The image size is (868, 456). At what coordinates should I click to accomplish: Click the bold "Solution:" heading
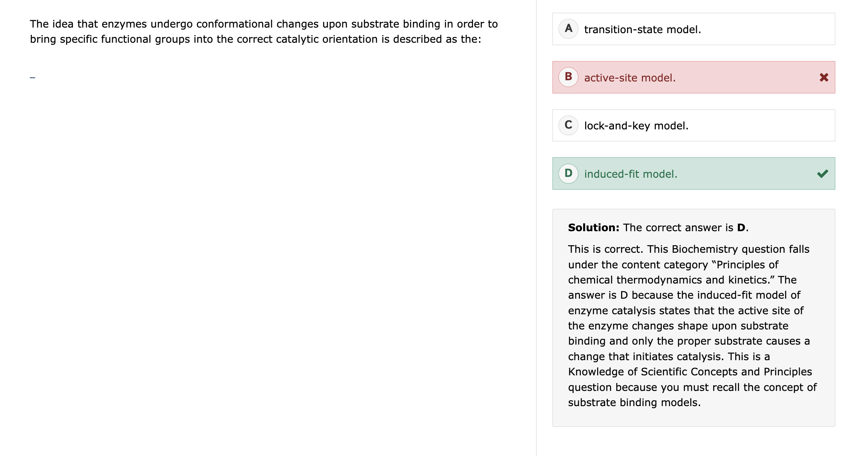click(x=594, y=228)
